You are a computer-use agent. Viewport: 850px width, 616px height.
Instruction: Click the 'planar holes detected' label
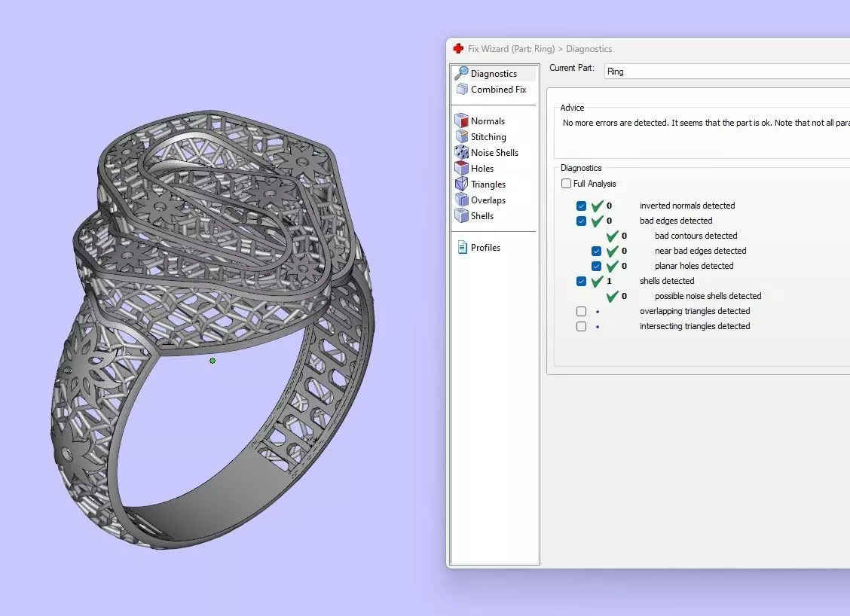[694, 266]
